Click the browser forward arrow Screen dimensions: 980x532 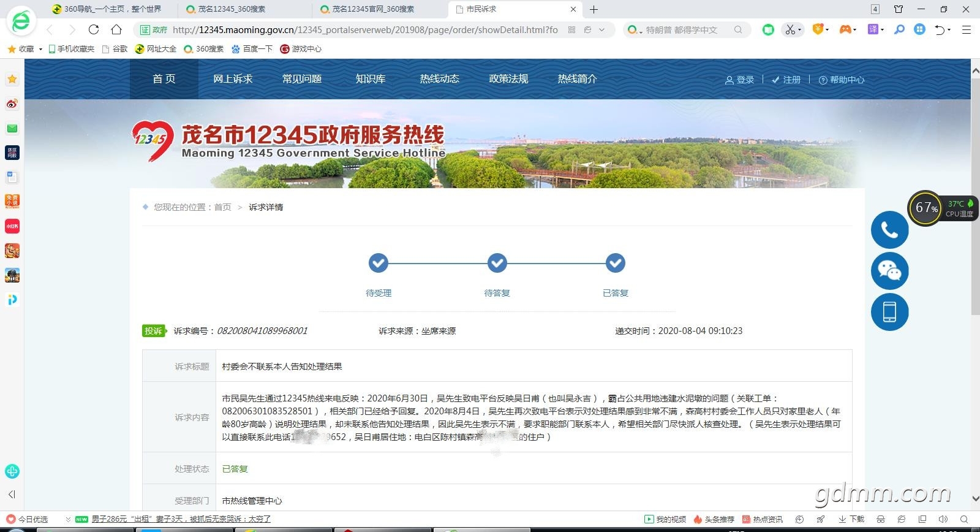click(72, 29)
